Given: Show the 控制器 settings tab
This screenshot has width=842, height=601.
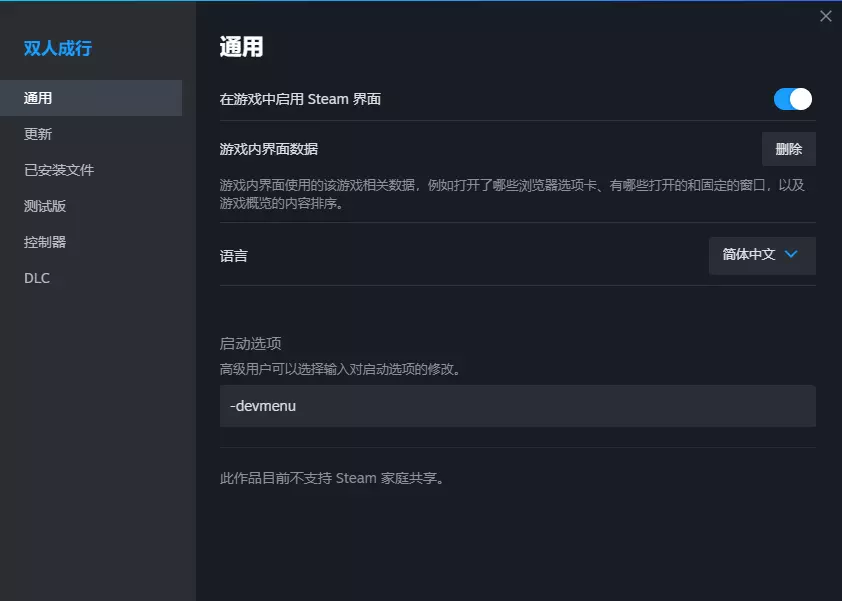Looking at the screenshot, I should (45, 242).
